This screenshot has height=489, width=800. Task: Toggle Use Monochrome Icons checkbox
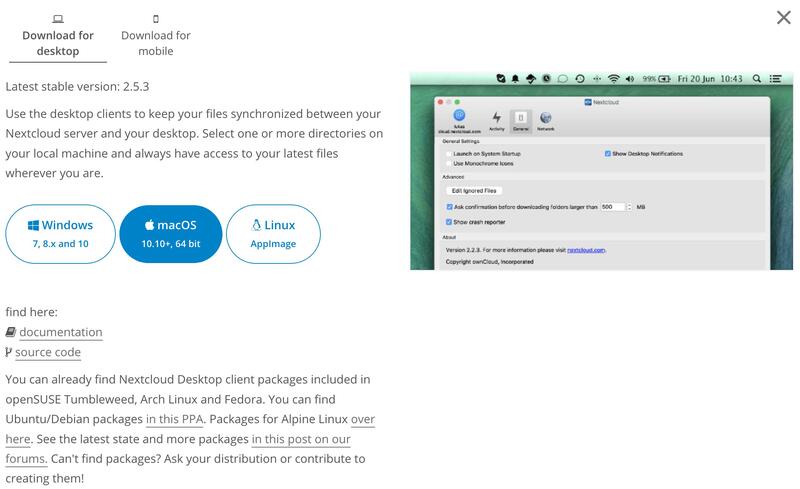[449, 163]
